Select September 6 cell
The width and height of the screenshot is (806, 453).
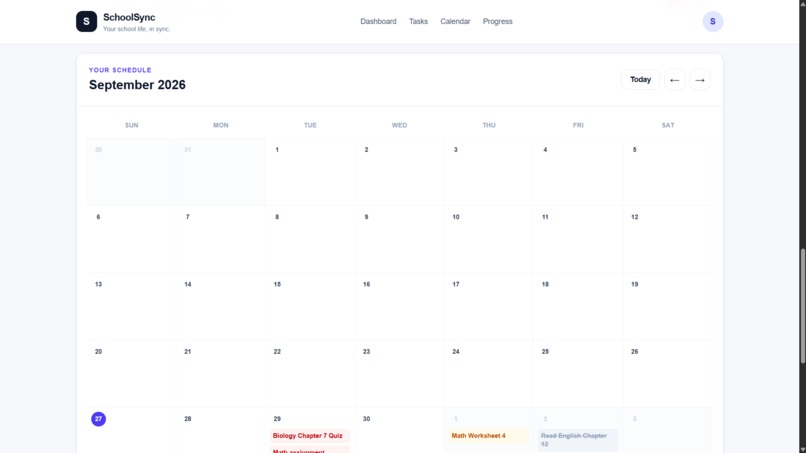(132, 239)
